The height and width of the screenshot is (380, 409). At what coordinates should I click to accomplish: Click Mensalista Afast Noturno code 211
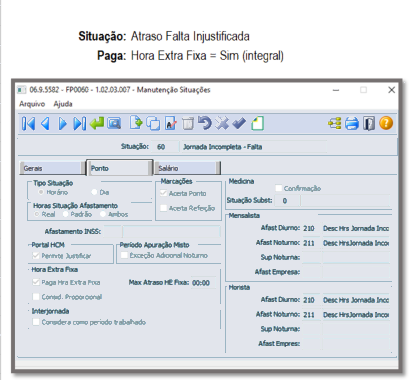[312, 243]
